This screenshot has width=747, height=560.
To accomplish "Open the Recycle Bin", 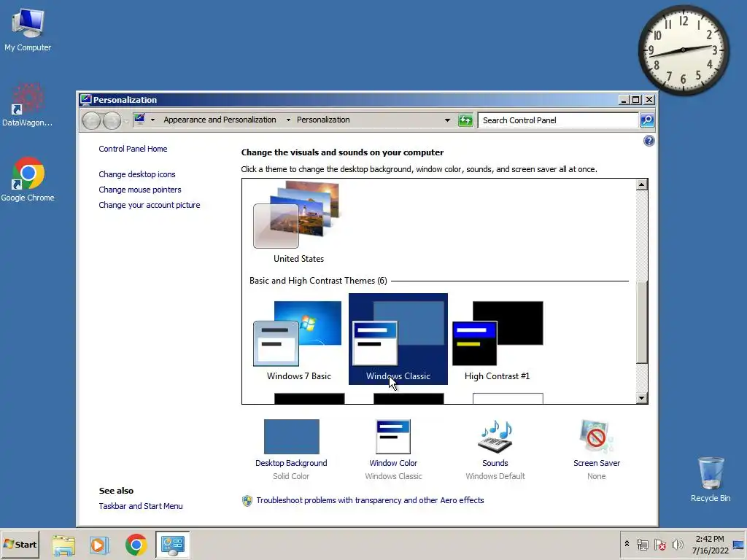I will tap(711, 480).
